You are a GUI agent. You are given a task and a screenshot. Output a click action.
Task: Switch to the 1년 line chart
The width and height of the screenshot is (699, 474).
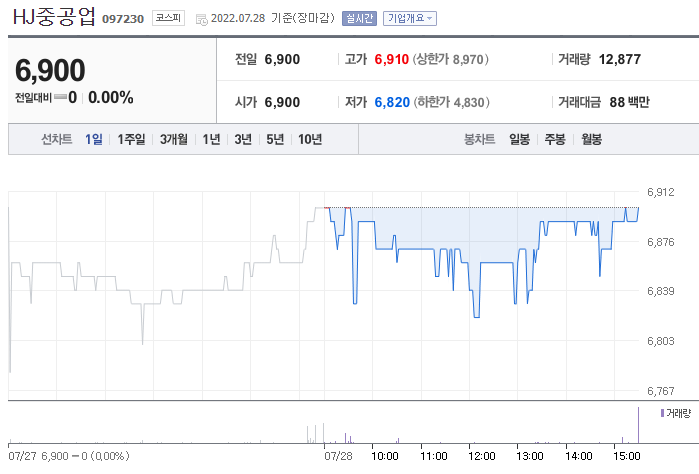click(x=211, y=139)
